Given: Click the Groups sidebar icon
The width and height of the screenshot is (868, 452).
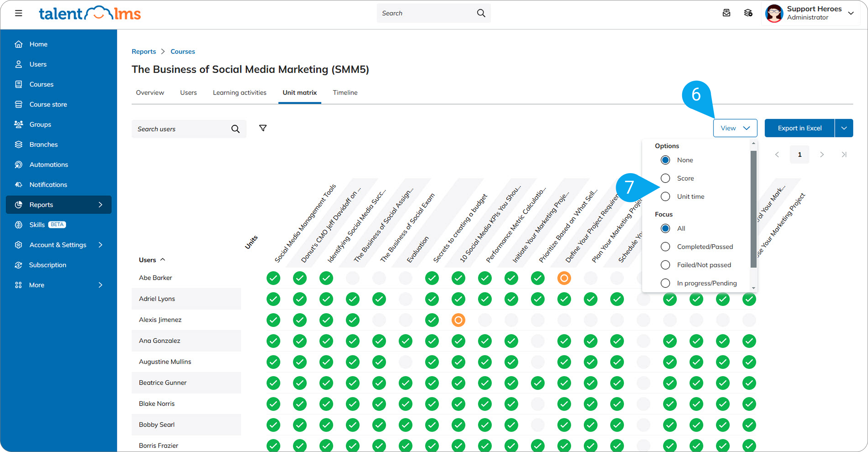Looking at the screenshot, I should click(x=18, y=124).
